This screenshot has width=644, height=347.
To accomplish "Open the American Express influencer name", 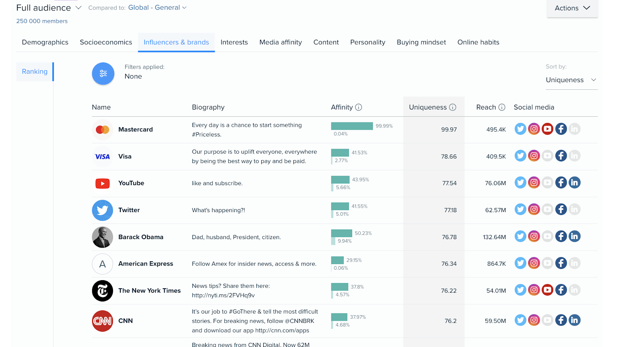I will coord(146,264).
